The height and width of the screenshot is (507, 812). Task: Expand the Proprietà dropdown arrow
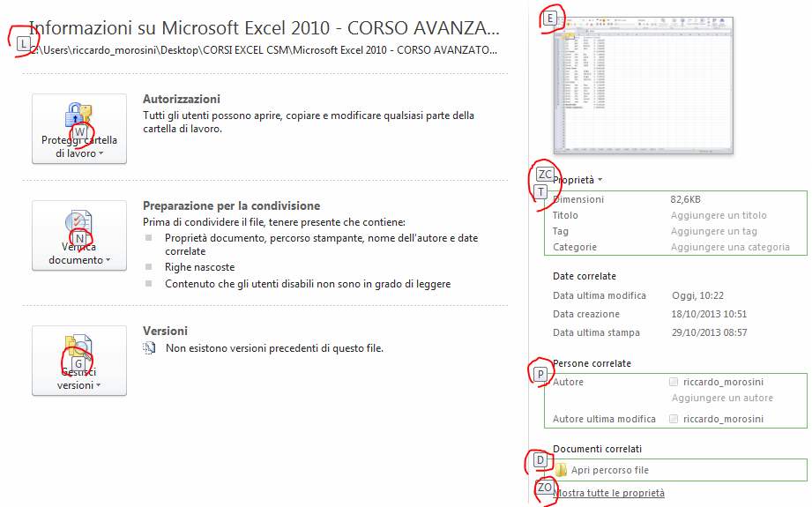600,180
